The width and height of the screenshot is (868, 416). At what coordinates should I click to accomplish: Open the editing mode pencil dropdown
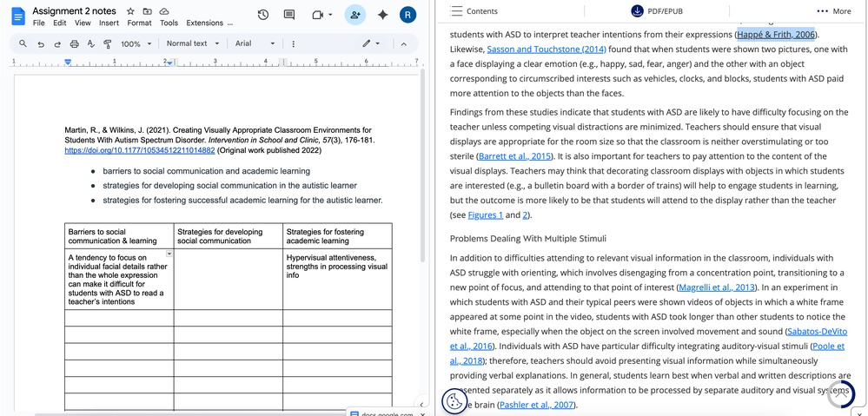pos(370,43)
